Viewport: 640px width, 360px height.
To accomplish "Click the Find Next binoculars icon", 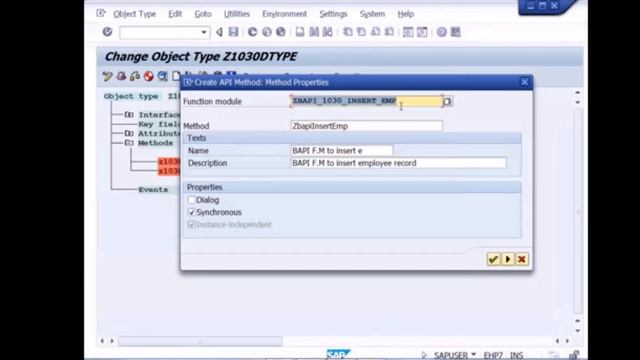I will pyautogui.click(x=327, y=32).
